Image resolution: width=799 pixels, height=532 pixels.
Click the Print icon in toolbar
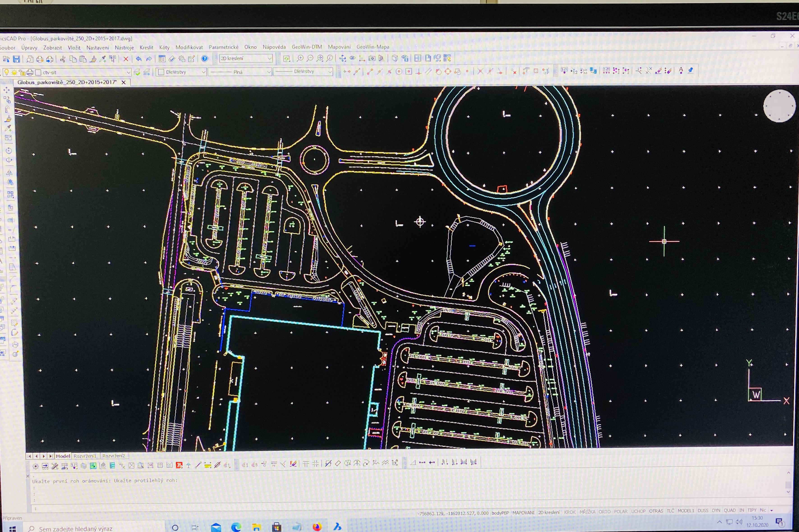pyautogui.click(x=40, y=59)
